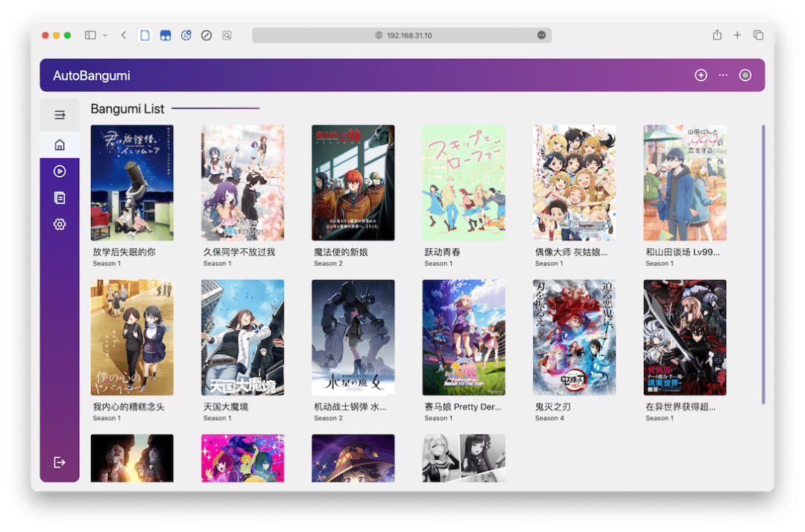The width and height of the screenshot is (805, 532).
Task: Go to Home in the sidebar
Action: pyautogui.click(x=60, y=145)
